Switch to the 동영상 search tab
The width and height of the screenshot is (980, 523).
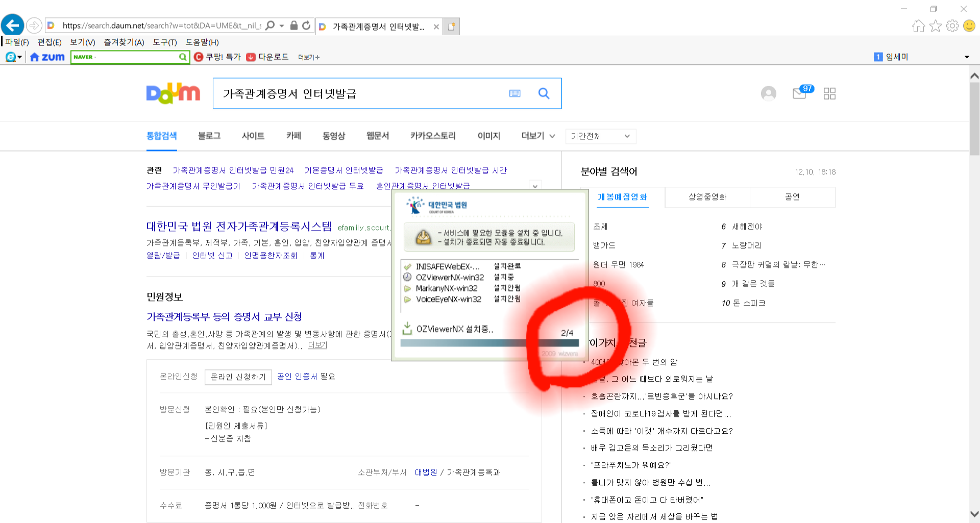(334, 136)
